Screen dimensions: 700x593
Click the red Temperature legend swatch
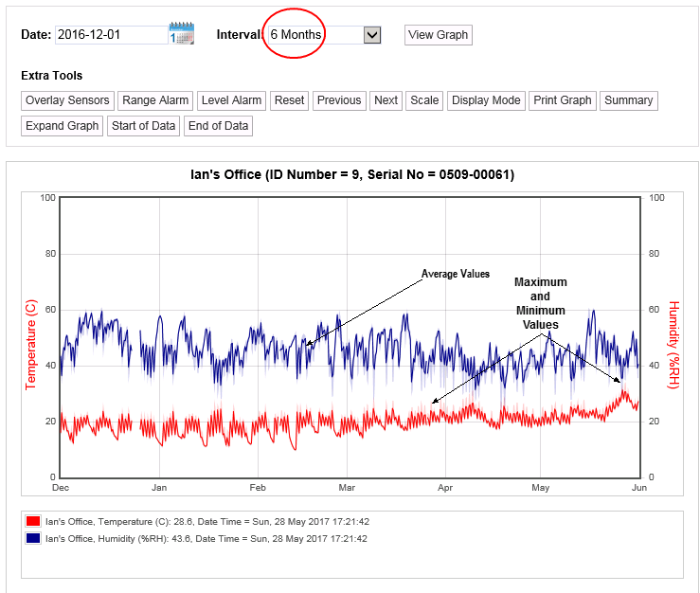coord(33,522)
